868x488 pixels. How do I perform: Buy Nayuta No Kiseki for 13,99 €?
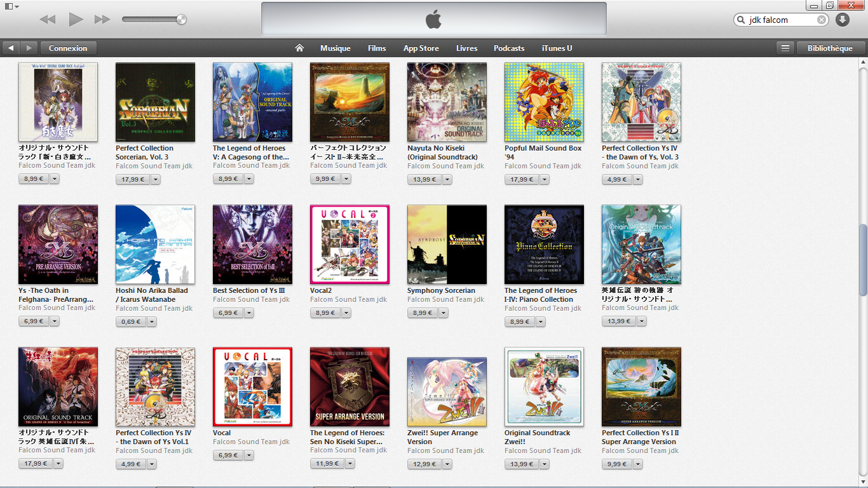point(422,180)
